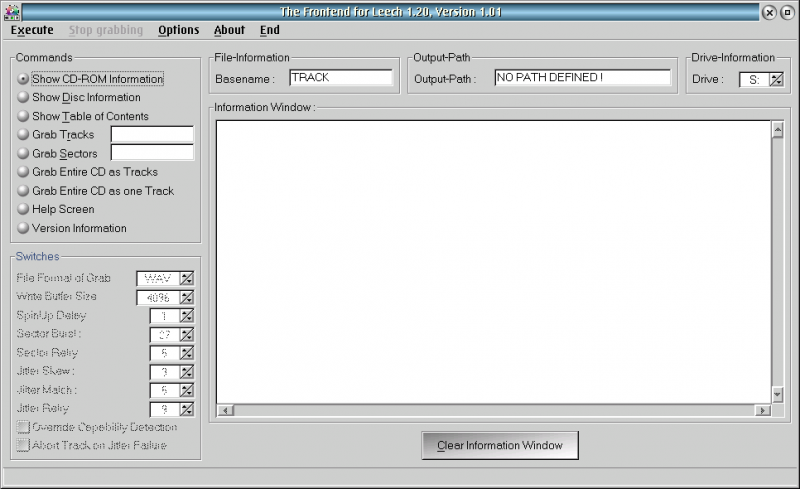Open the Sector Retry dropdown

click(x=187, y=353)
